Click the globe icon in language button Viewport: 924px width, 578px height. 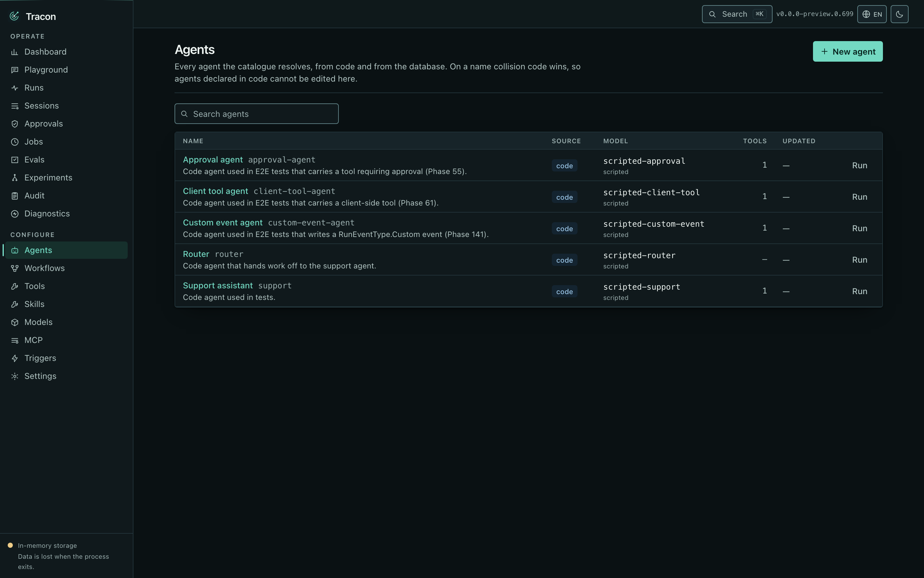click(x=866, y=14)
